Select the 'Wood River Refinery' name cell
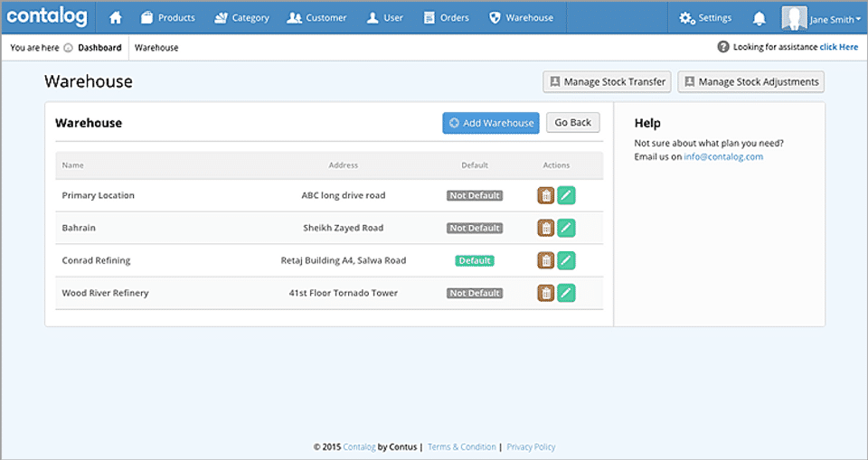The image size is (868, 460). [x=105, y=293]
